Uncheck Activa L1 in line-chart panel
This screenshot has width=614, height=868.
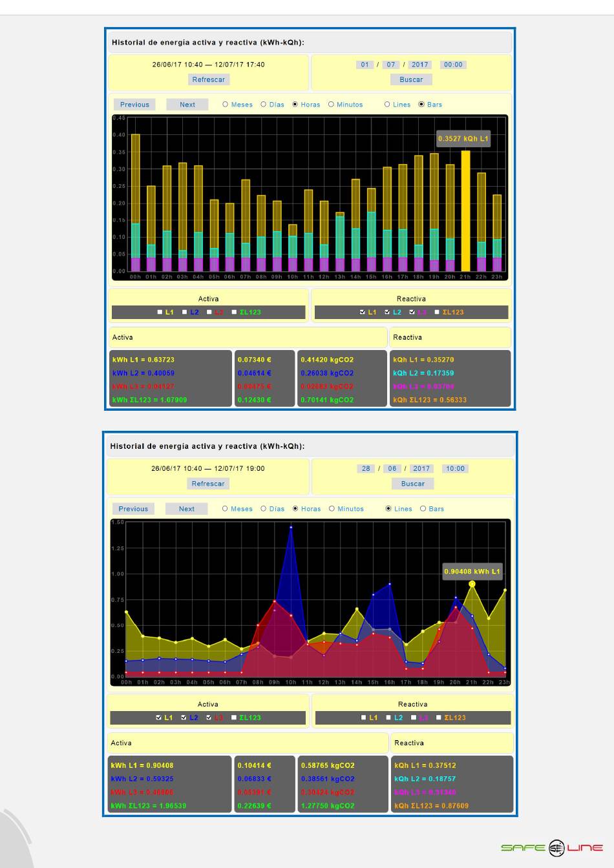pos(159,718)
